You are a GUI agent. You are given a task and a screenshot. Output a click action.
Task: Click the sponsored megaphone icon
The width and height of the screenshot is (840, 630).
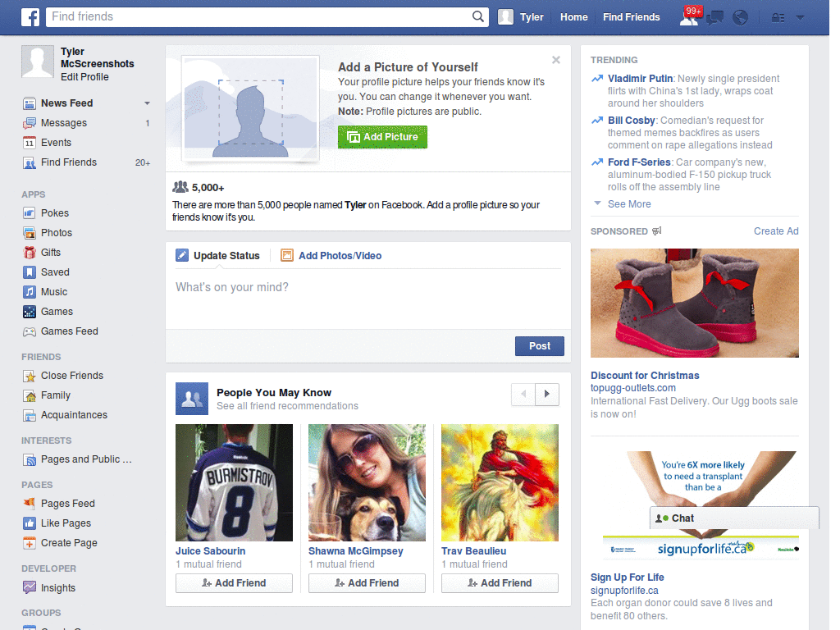point(657,231)
